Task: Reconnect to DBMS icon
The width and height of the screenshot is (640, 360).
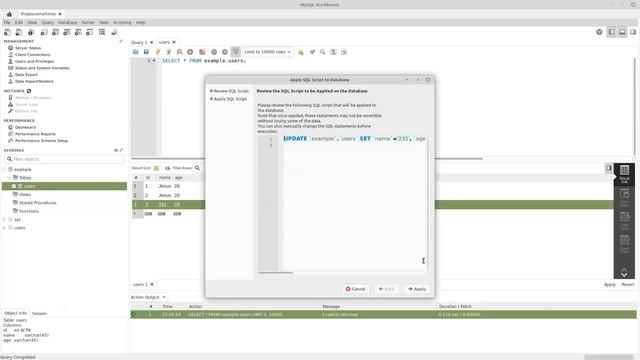Action: tap(114, 32)
